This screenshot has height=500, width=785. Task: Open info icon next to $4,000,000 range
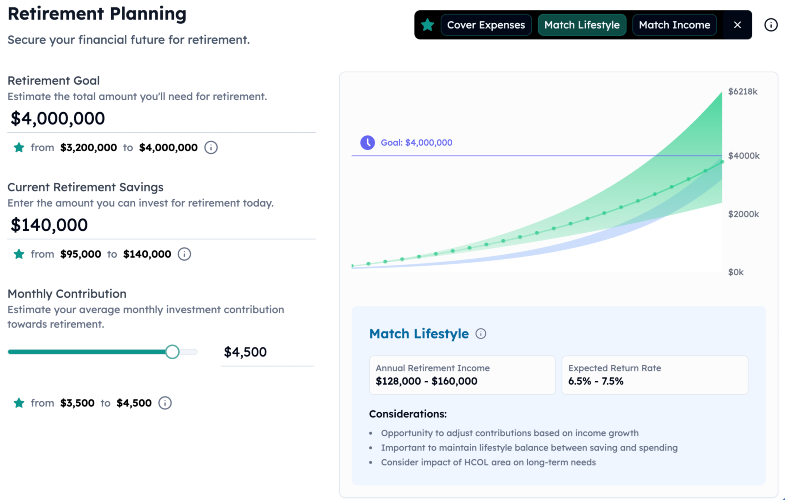211,148
